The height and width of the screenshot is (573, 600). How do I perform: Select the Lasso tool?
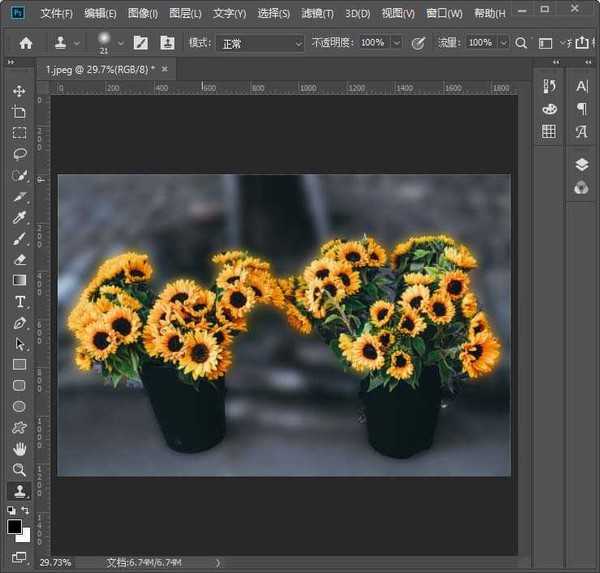(x=19, y=154)
